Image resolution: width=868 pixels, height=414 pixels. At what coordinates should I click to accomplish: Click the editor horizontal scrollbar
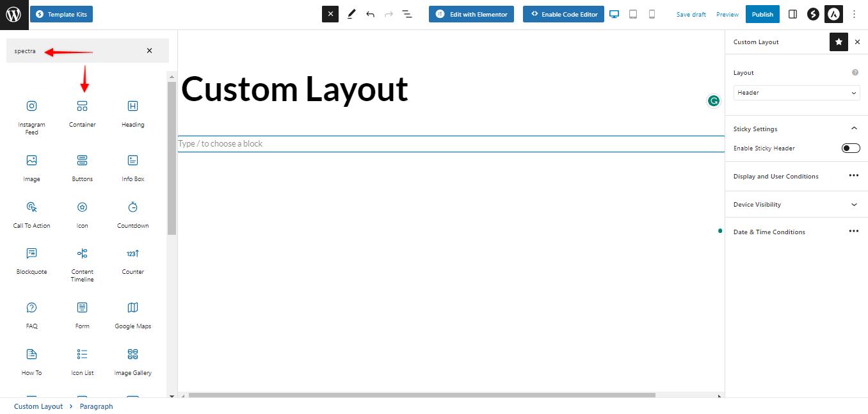[421, 395]
